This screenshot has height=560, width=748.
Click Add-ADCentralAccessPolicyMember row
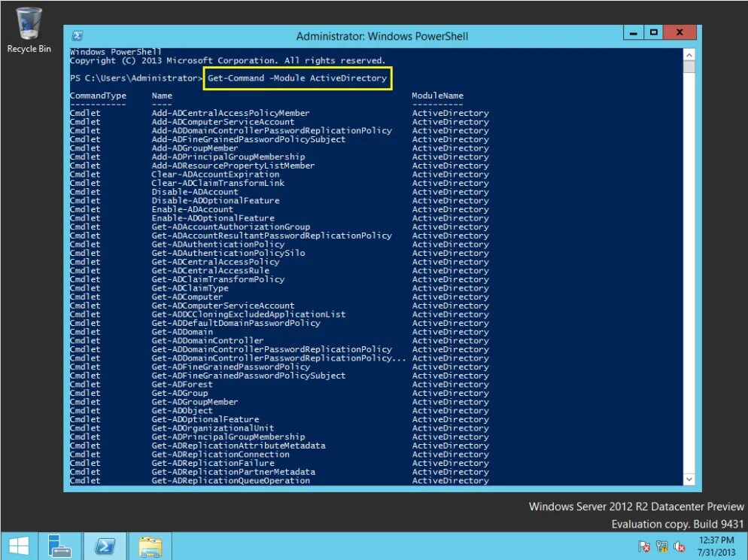pyautogui.click(x=279, y=113)
